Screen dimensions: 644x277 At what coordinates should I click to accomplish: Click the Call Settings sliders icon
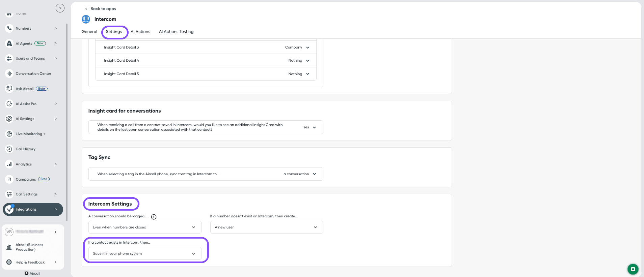[9, 194]
